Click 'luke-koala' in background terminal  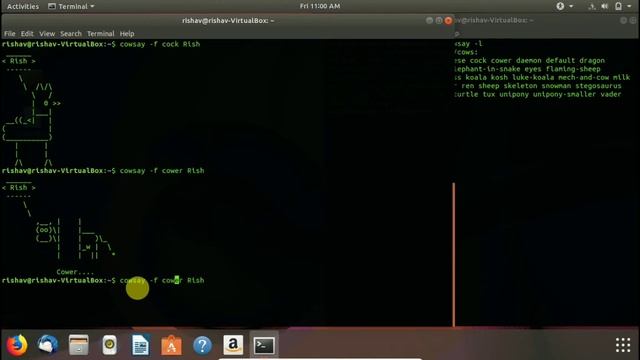533,77
